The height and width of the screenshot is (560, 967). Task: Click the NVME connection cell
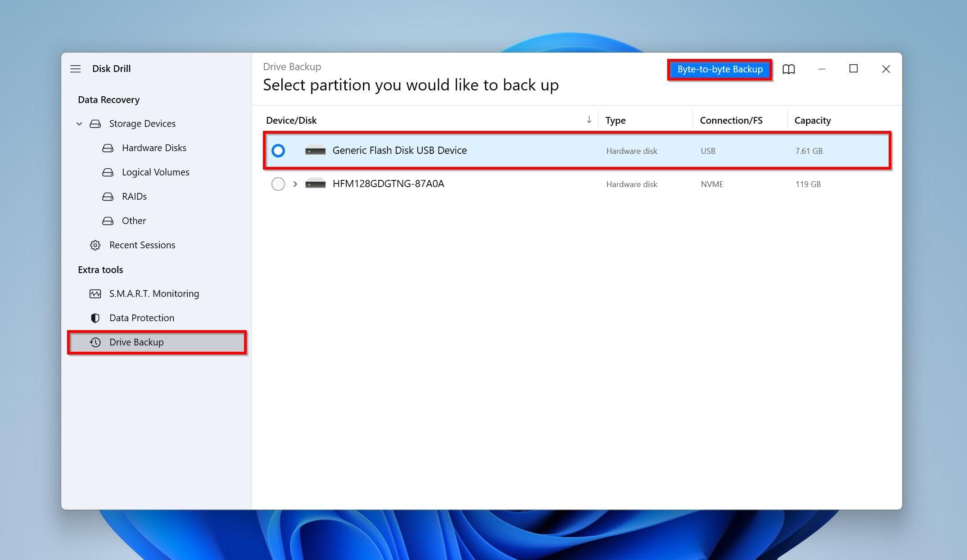[712, 184]
